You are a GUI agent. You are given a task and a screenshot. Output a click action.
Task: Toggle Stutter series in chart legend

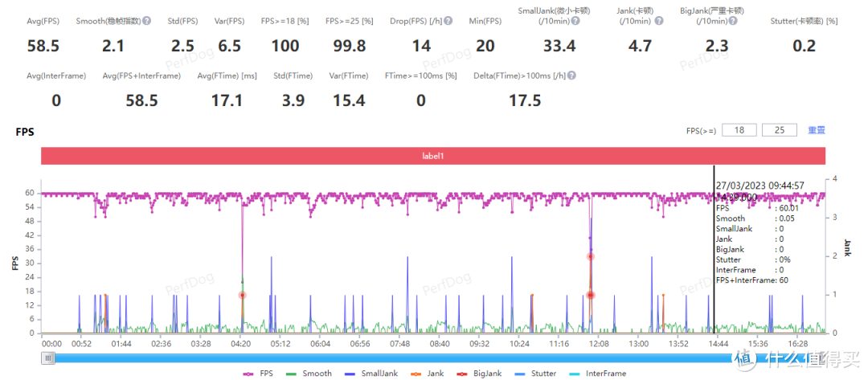[535, 374]
